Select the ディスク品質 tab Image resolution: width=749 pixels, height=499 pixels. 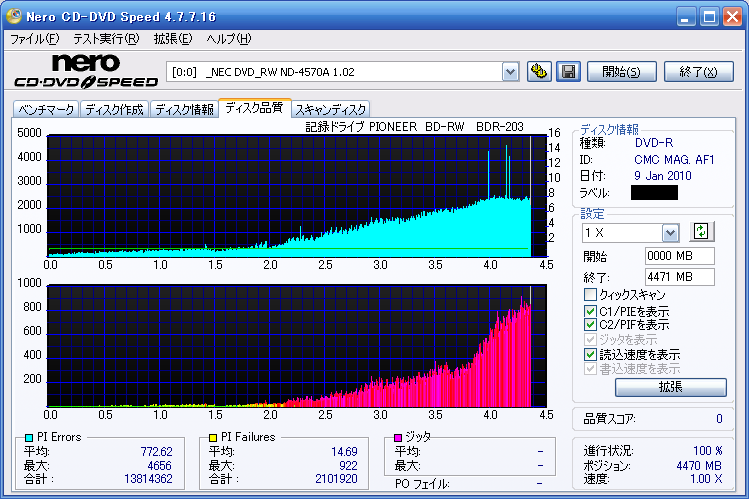tap(254, 108)
